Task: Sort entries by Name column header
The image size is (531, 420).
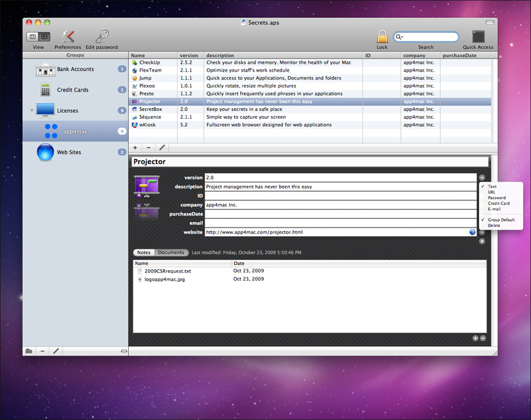Action: [x=153, y=55]
